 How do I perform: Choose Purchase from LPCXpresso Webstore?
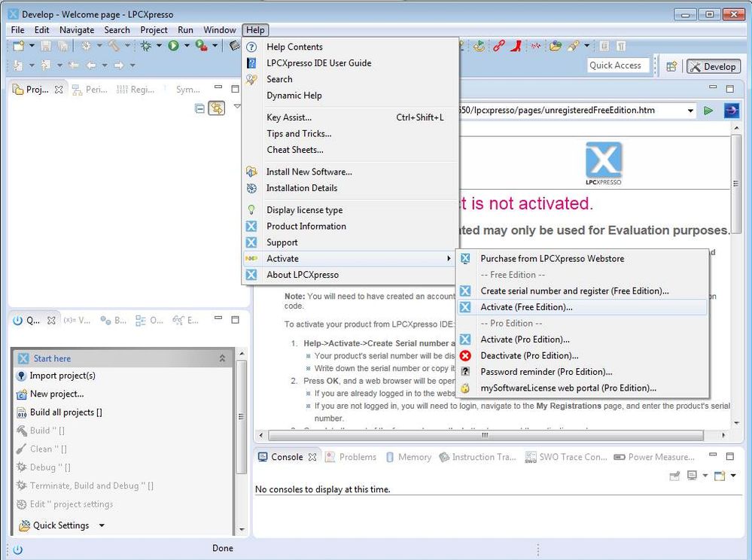point(582,258)
